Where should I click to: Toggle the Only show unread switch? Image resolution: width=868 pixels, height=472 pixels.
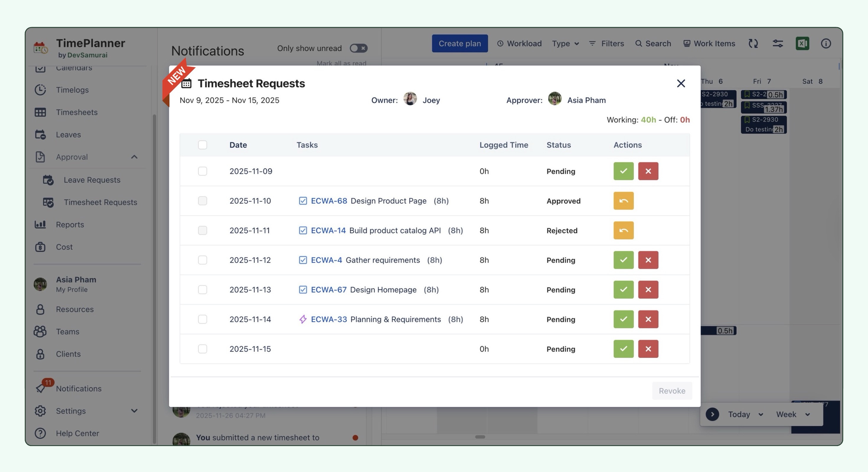358,48
